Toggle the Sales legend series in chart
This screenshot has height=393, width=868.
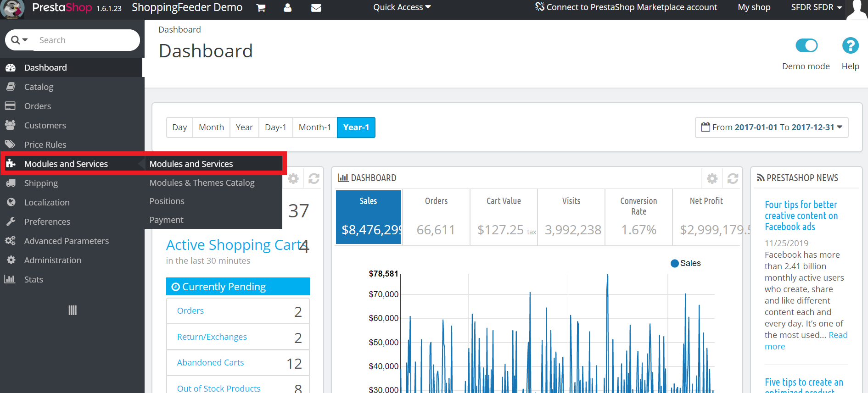(x=685, y=263)
